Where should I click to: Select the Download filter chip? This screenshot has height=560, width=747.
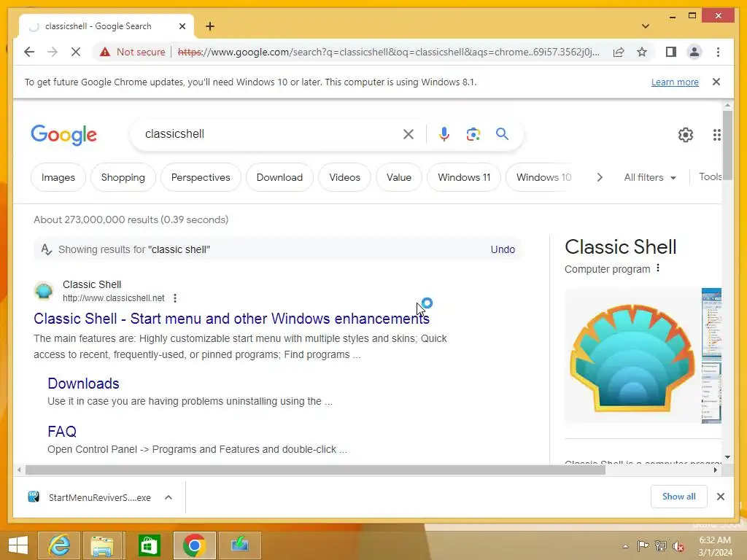[x=279, y=177]
